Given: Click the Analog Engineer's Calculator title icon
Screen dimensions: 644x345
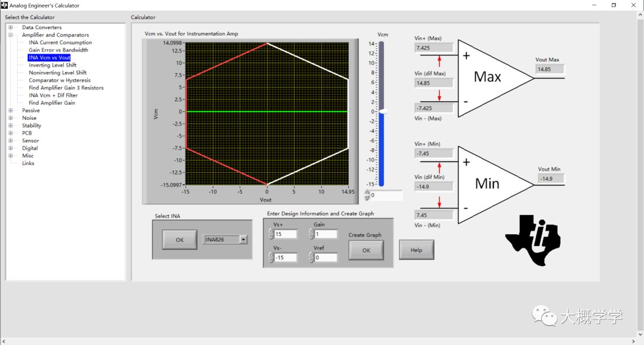Looking at the screenshot, I should point(4,5).
